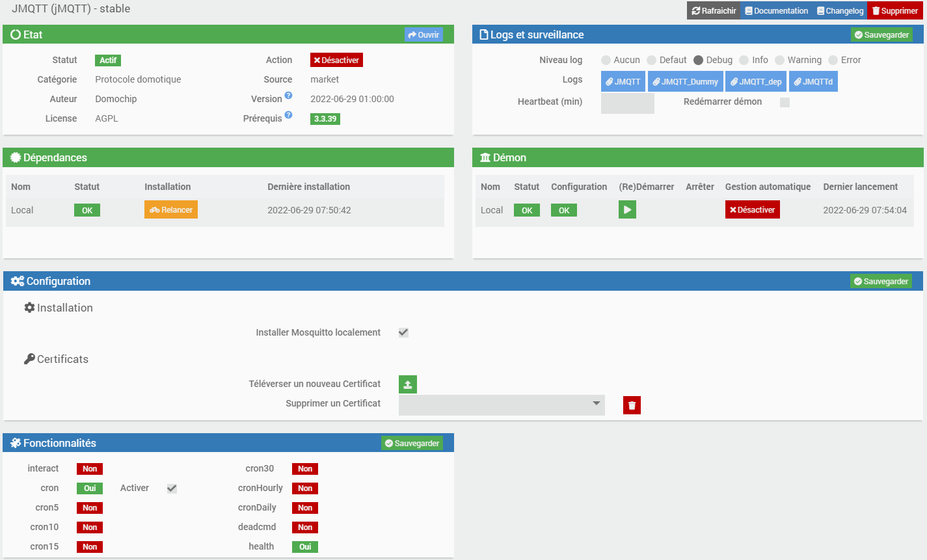Click the red Supprimer plugin button
This screenshot has height=560, width=927.
point(895,10)
